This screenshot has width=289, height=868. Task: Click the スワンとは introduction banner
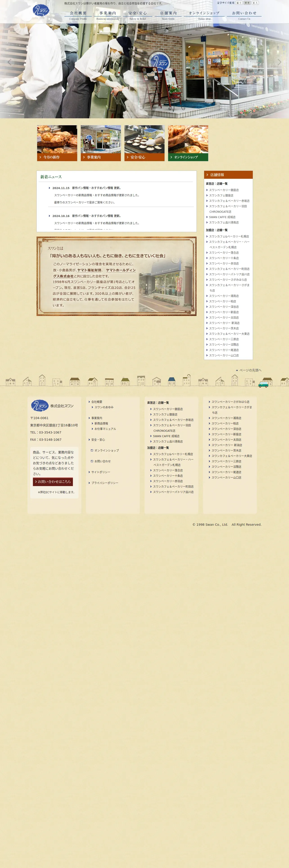(116, 276)
